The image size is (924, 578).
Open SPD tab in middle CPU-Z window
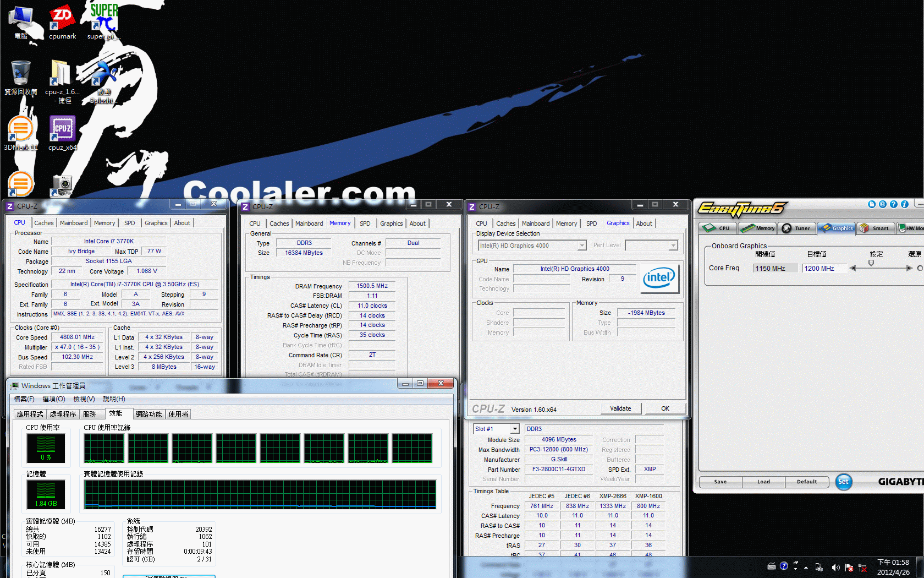click(365, 223)
